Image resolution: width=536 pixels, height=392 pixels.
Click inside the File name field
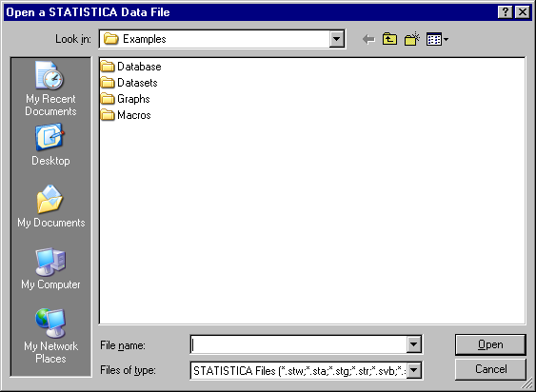299,344
